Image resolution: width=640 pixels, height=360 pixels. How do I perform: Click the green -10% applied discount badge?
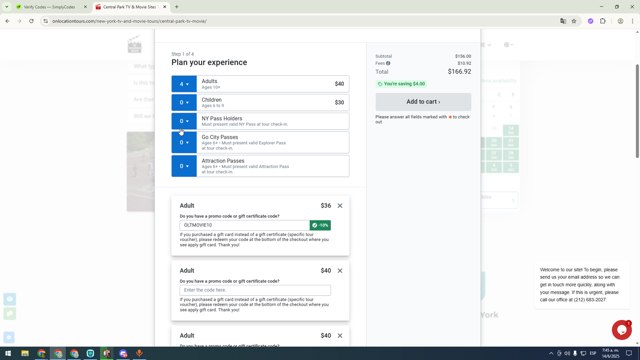point(320,225)
